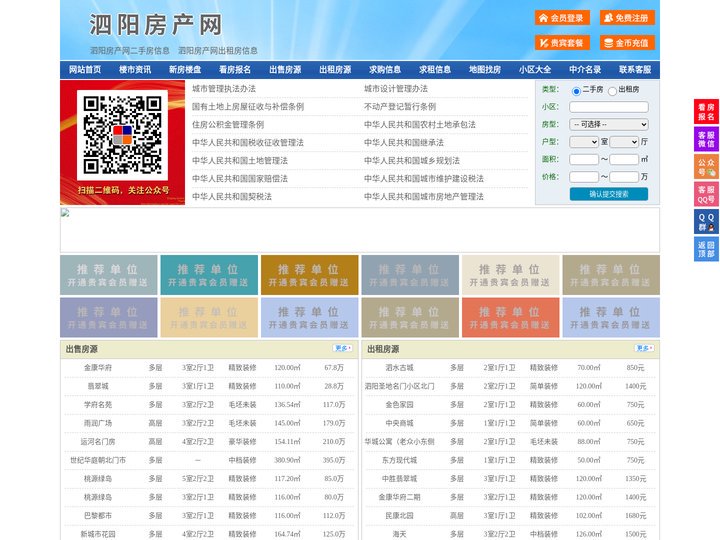Open the 出租房源 nav item
This screenshot has width=720, height=540.
pyautogui.click(x=335, y=70)
